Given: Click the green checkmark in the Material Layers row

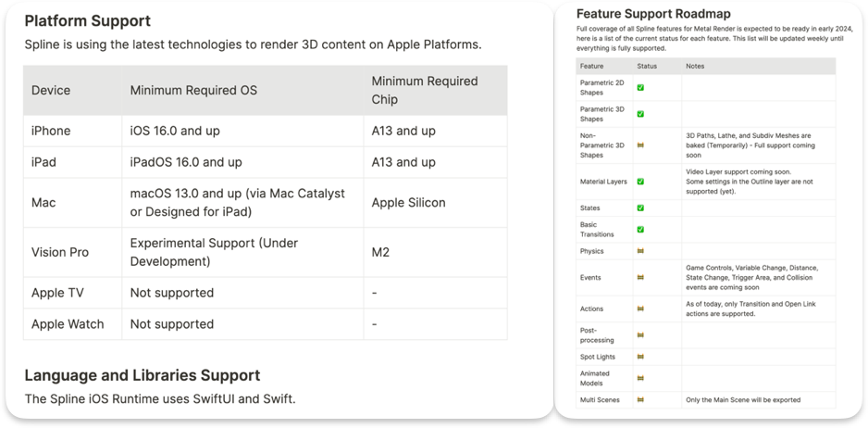Looking at the screenshot, I should point(640,182).
